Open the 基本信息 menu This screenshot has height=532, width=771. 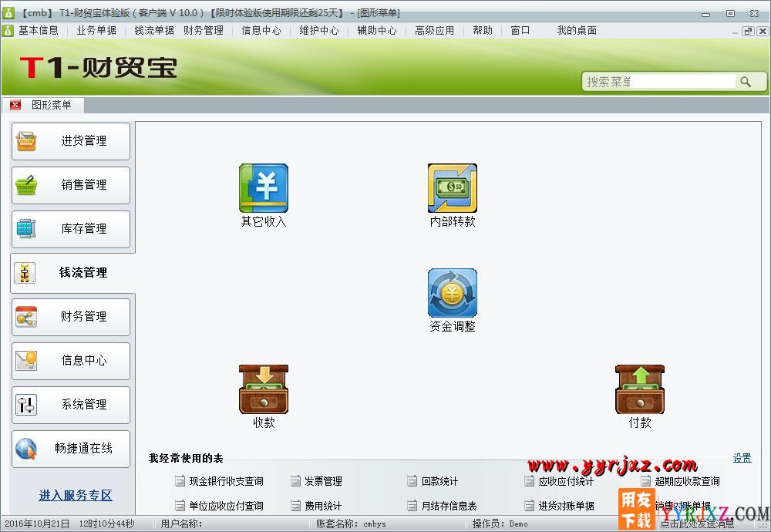click(x=39, y=31)
